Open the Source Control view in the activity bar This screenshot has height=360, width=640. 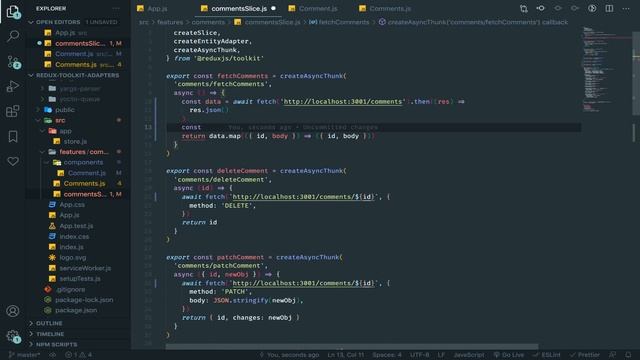tap(13, 62)
